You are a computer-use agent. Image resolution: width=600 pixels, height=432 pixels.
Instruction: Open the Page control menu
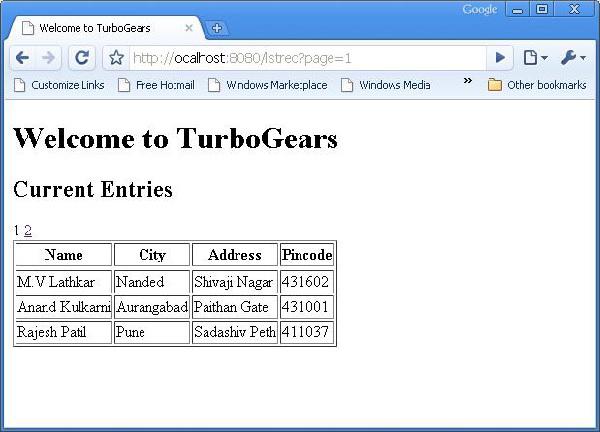535,58
